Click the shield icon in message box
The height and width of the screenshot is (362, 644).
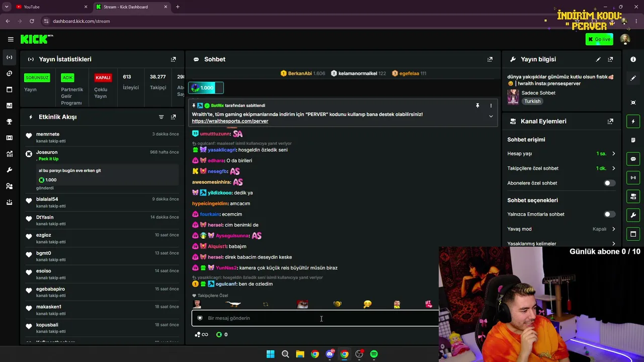(200, 318)
